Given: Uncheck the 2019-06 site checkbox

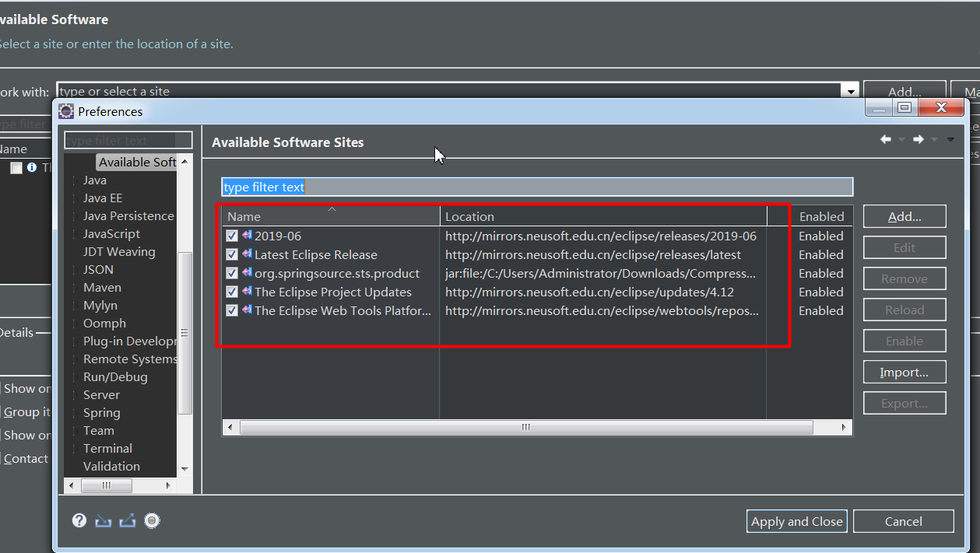Looking at the screenshot, I should pos(231,236).
